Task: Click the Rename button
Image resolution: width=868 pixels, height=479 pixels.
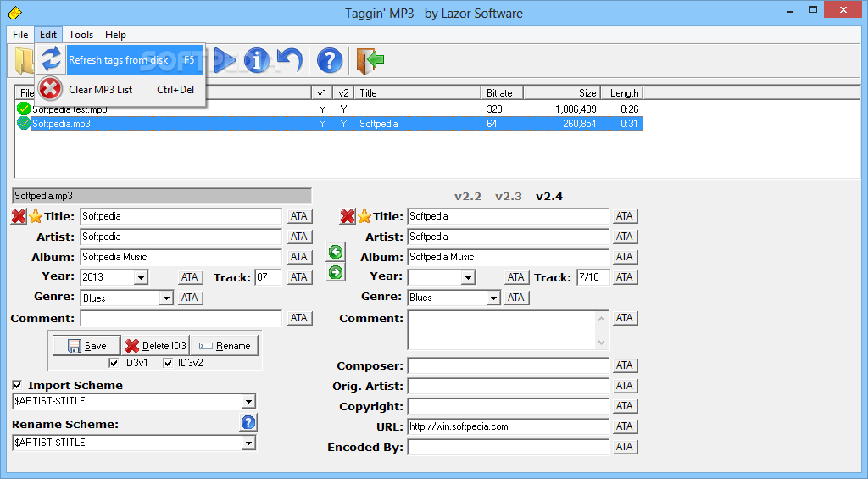Action: point(224,346)
